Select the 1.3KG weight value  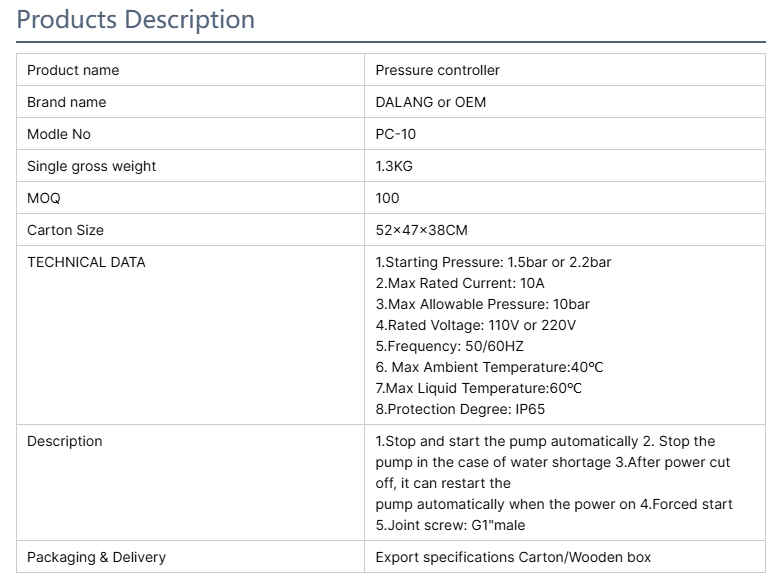tap(394, 166)
